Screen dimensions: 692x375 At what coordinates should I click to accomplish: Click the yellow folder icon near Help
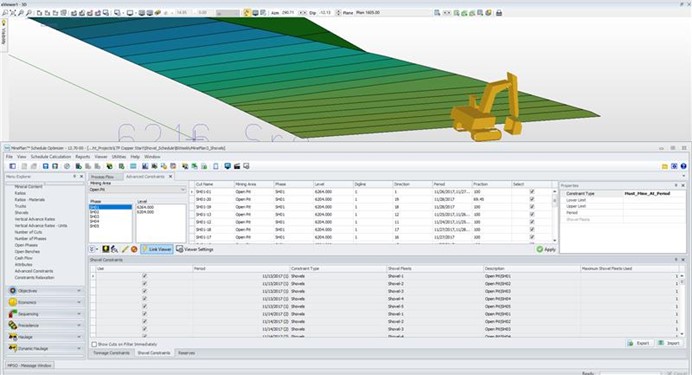point(665,166)
